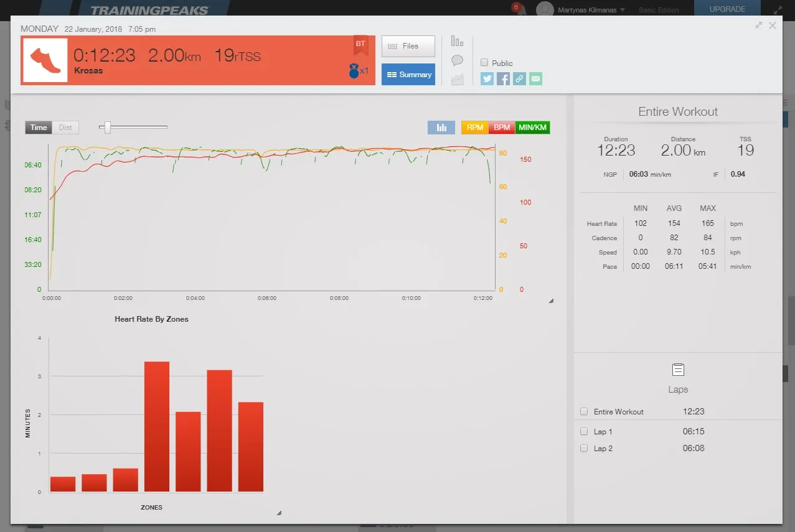795x532 pixels.
Task: Click the blue bar chart toggle above graph
Action: (x=441, y=128)
